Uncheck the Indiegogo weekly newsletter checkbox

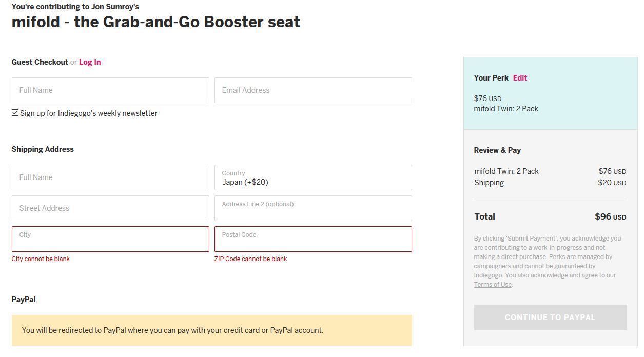coord(15,113)
